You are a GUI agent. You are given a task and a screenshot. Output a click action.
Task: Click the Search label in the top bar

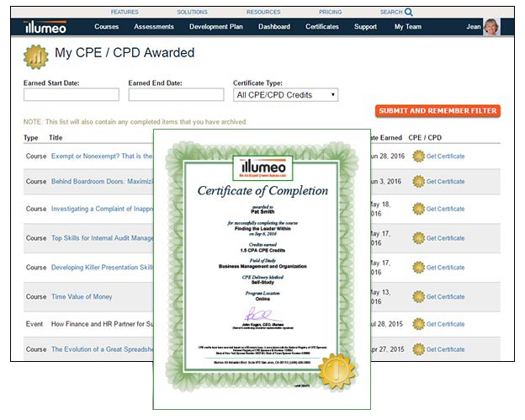point(391,12)
